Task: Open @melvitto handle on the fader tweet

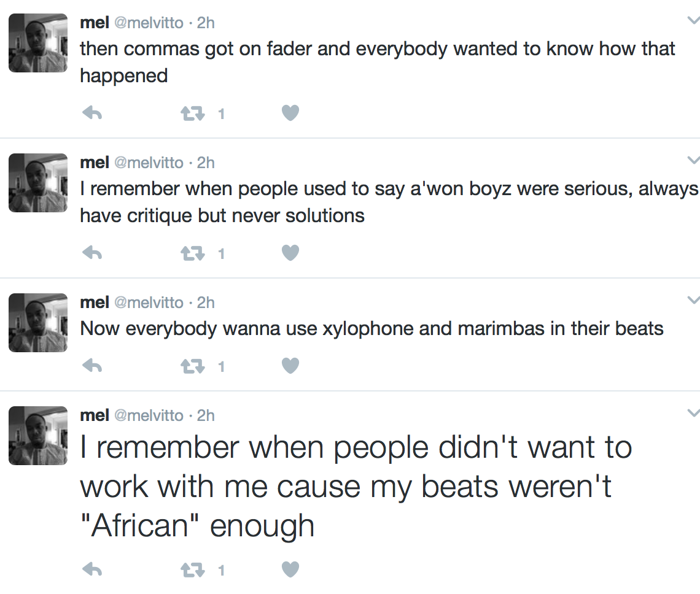Action: 149,23
